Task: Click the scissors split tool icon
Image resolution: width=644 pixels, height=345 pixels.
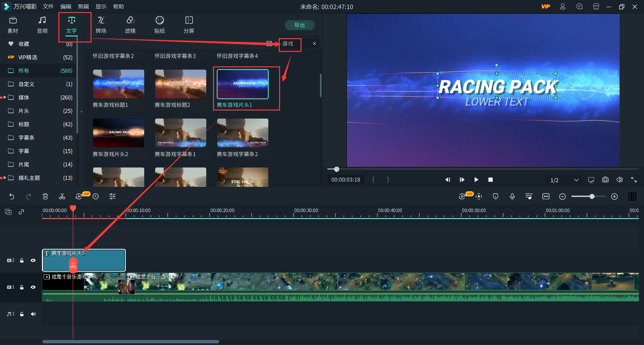Action: click(x=62, y=197)
